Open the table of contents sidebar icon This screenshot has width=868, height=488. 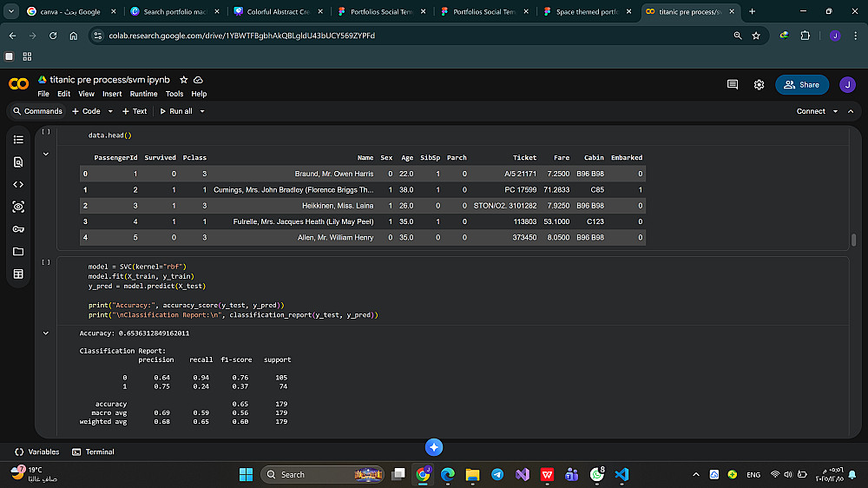coord(18,140)
